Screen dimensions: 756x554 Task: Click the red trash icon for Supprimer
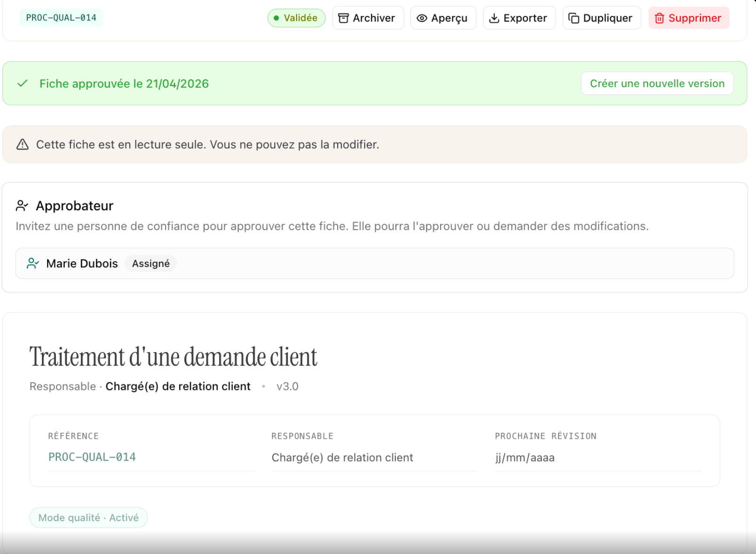point(660,18)
